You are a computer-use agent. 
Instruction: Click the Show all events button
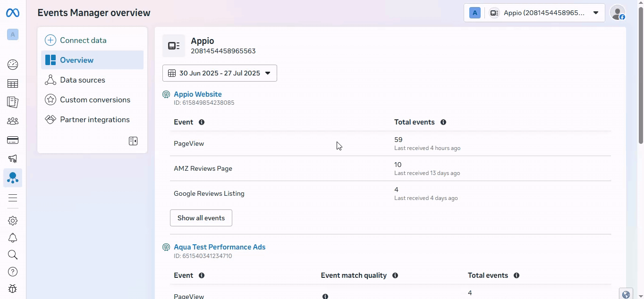click(x=201, y=218)
